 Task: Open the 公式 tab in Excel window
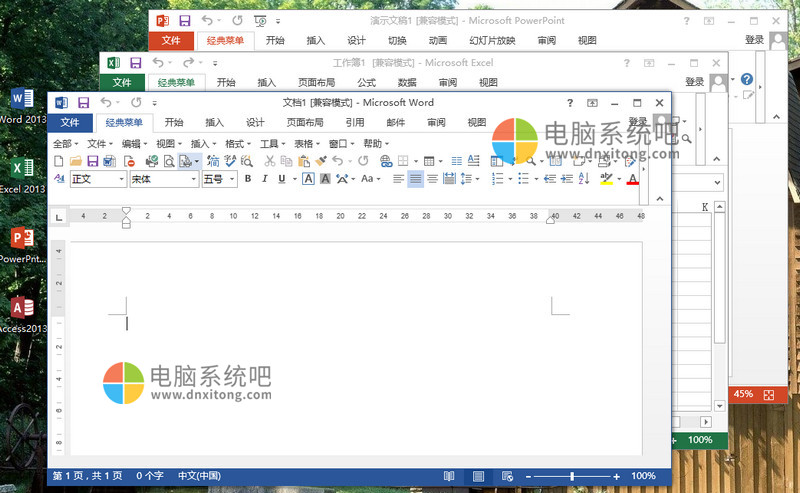[366, 83]
